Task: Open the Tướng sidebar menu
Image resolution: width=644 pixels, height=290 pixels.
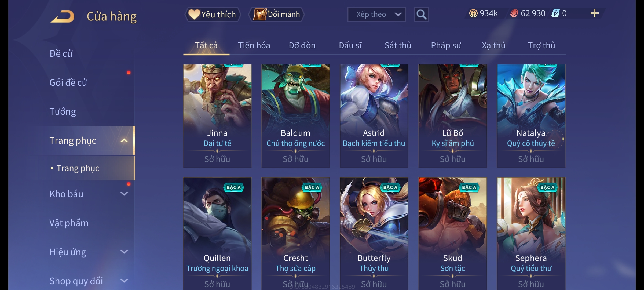Action: (x=63, y=111)
